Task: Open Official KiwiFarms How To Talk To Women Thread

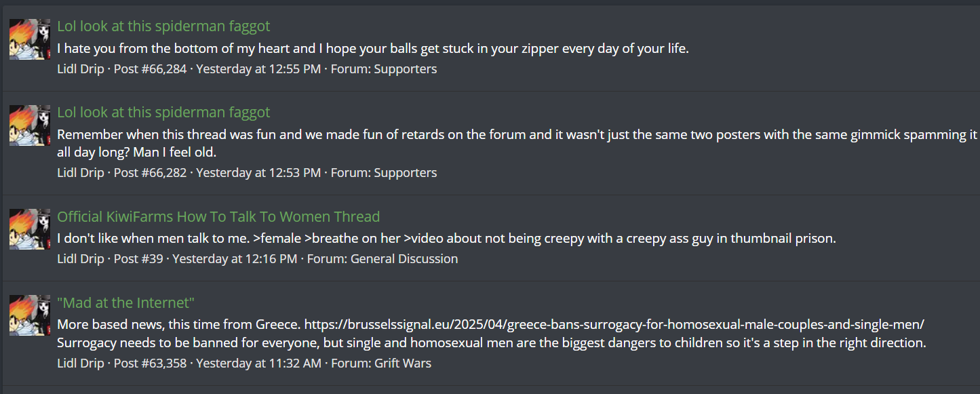Action: (218, 217)
